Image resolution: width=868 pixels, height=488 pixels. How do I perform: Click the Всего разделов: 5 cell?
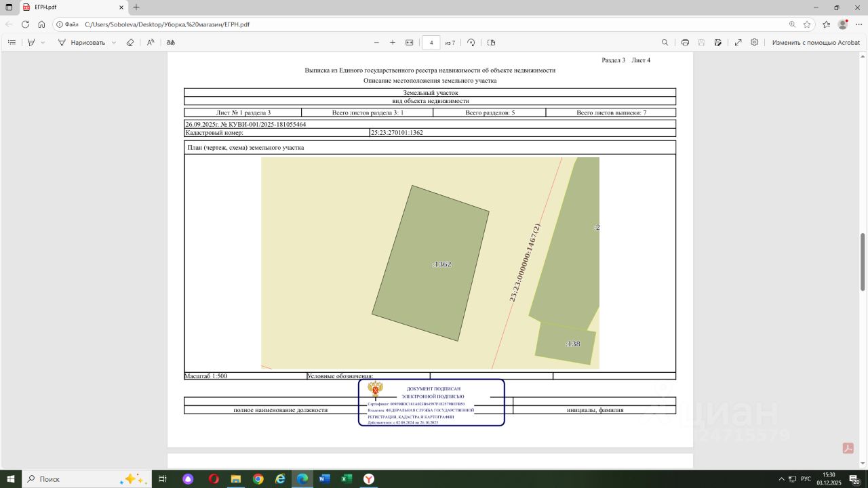point(490,113)
